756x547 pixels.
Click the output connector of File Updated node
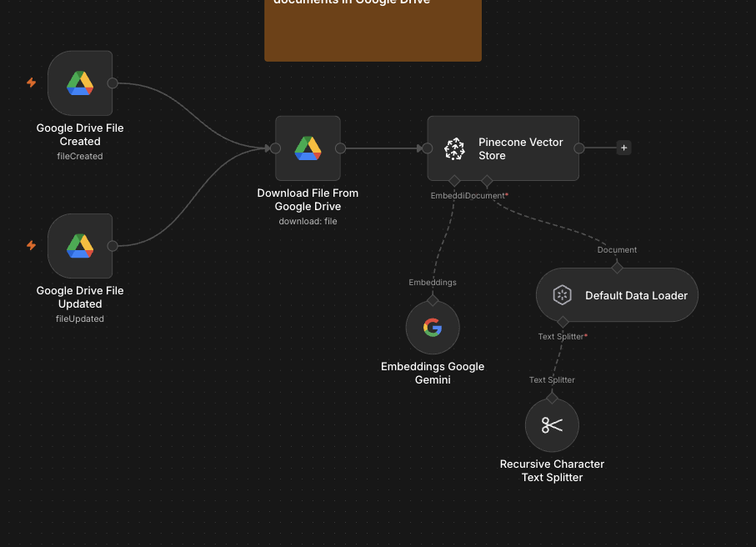(x=113, y=246)
